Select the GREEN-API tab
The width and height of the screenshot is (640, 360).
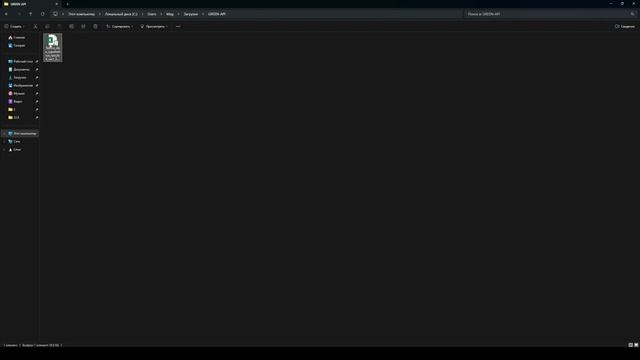[x=31, y=4]
